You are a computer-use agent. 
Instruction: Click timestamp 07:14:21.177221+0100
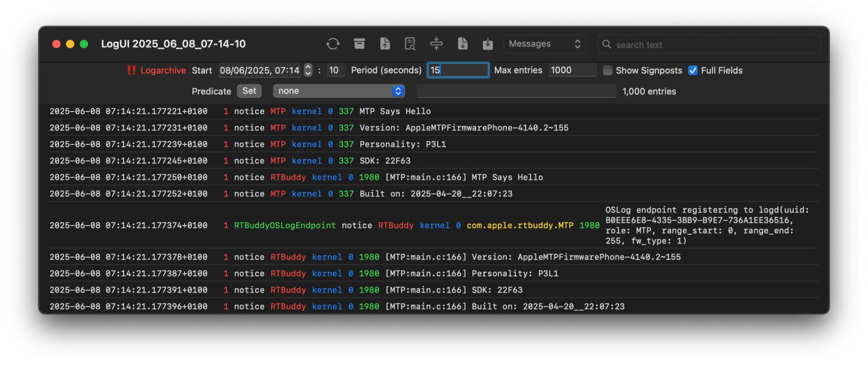(128, 112)
